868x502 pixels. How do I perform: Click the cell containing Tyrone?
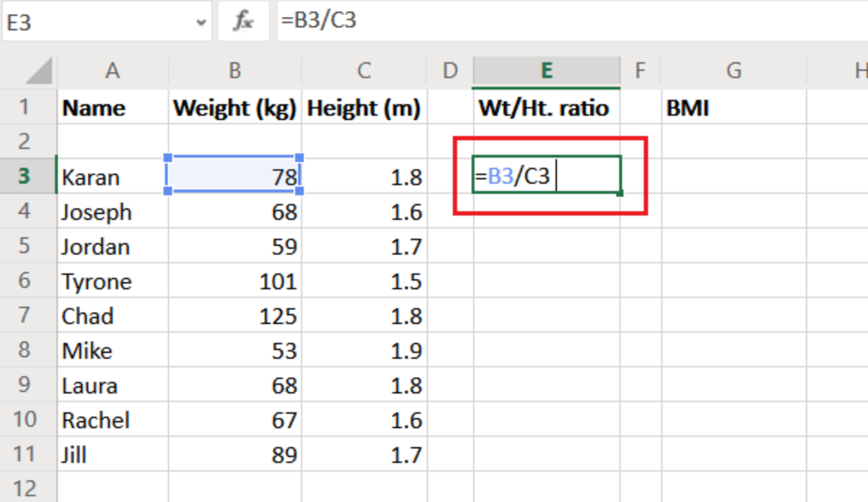(x=113, y=281)
